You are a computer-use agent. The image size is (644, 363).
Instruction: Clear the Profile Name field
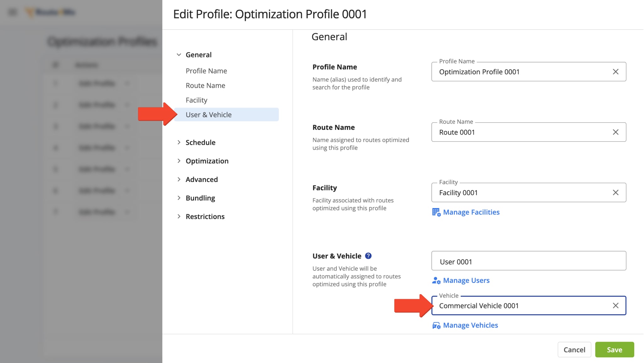point(616,71)
